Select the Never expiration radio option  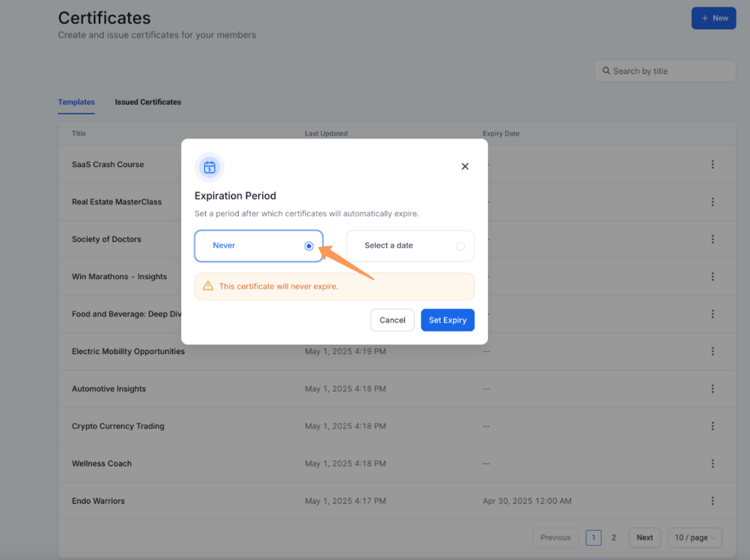(x=259, y=246)
